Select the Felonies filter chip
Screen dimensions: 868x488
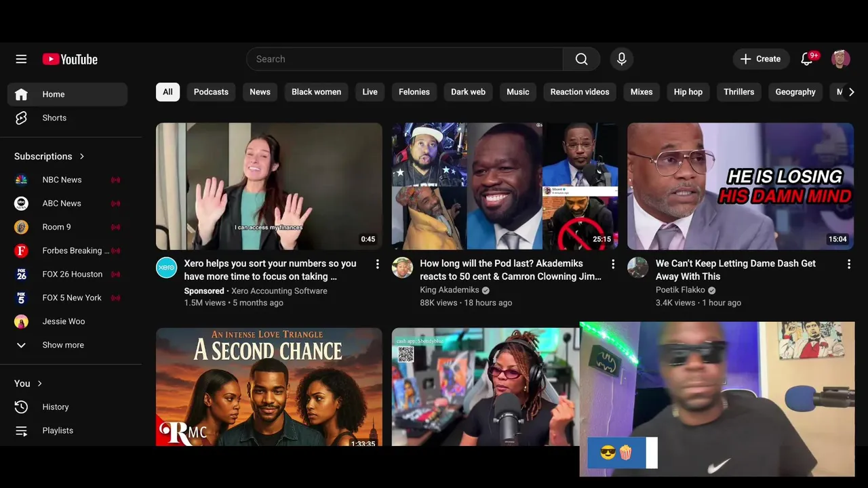point(414,92)
